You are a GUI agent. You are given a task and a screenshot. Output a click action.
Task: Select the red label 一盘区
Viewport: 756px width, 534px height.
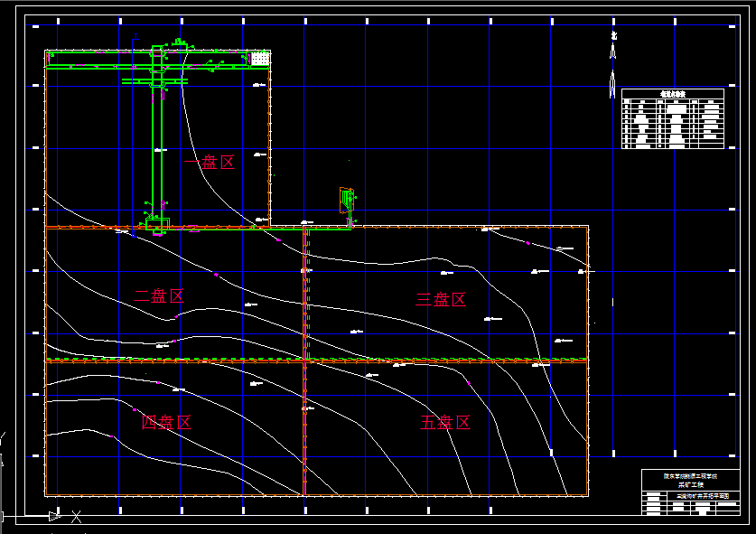pos(210,162)
